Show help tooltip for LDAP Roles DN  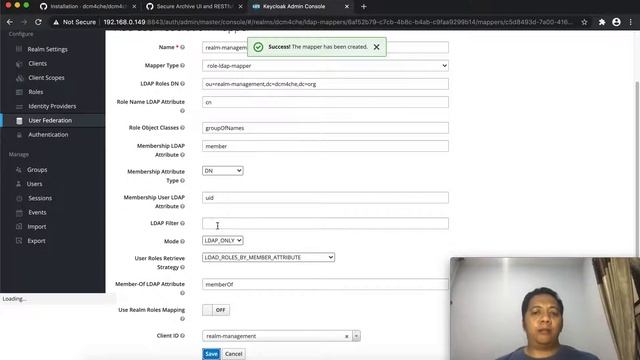point(182,84)
